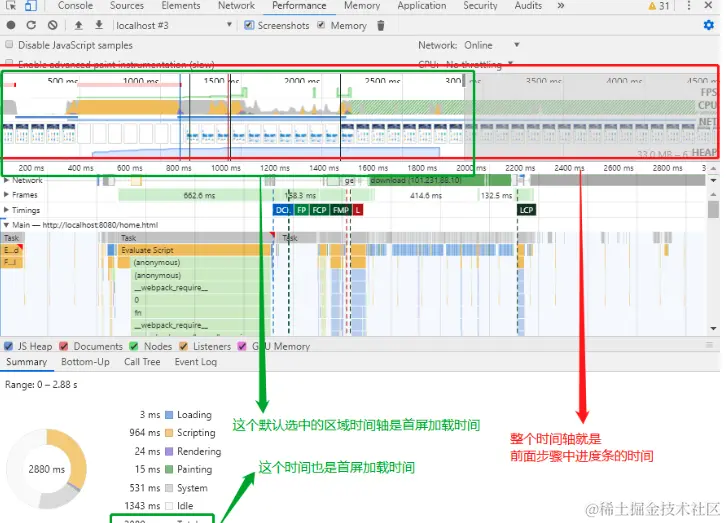The height and width of the screenshot is (523, 726).
Task: Click the Painting legend color swatch
Action: click(x=169, y=469)
